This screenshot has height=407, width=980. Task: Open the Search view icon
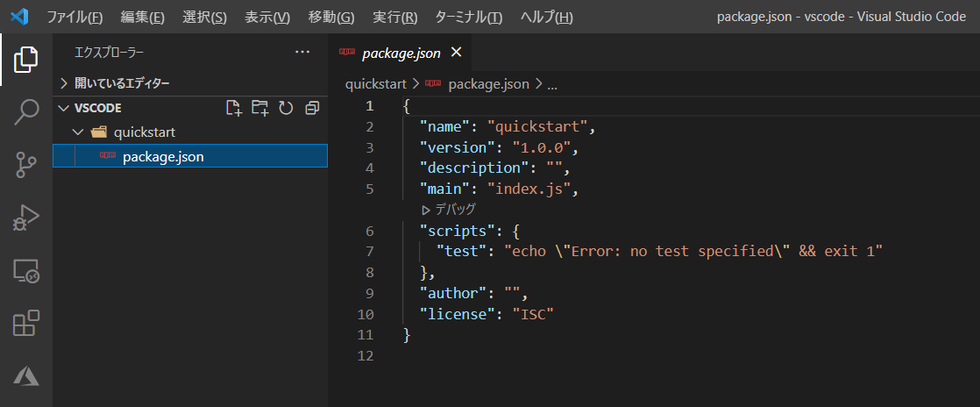(25, 112)
